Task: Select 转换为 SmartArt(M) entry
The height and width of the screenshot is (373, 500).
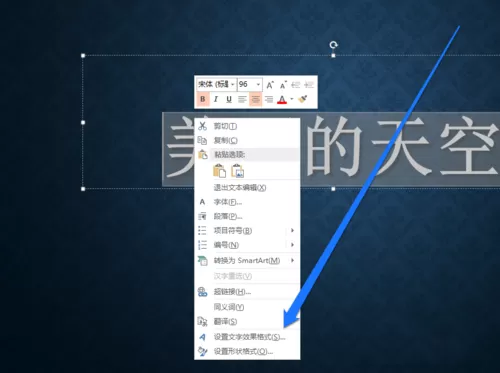Action: click(247, 261)
